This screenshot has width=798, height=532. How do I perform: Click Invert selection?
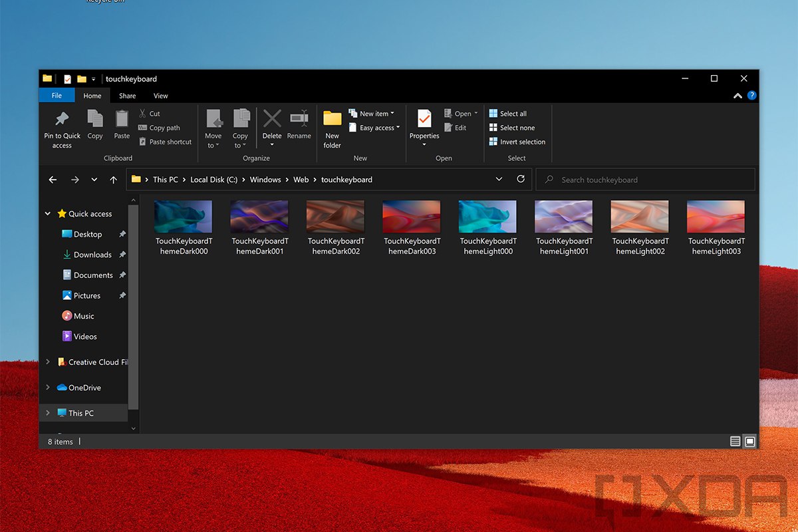point(517,142)
